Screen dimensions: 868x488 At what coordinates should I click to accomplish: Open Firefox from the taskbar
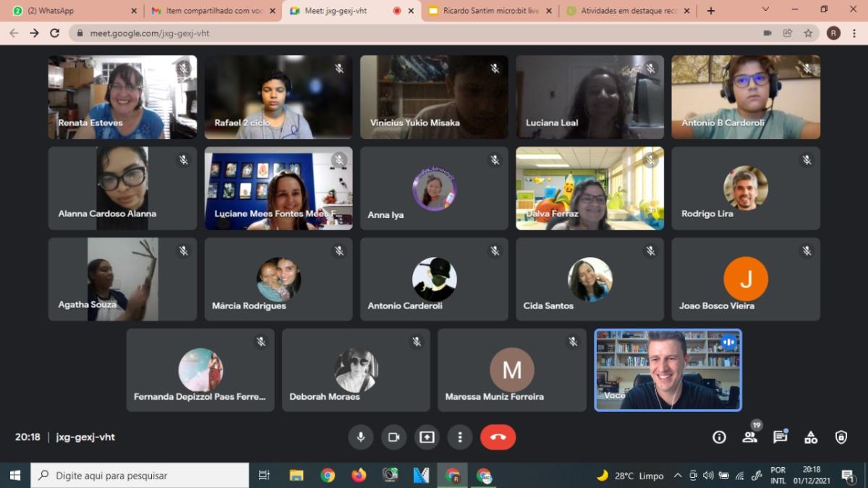[359, 476]
